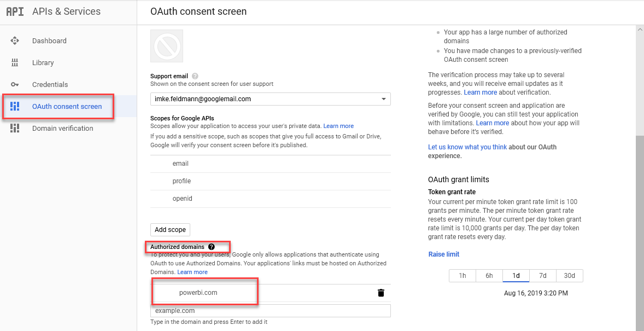Click the OAuth consent screen icon

point(15,106)
